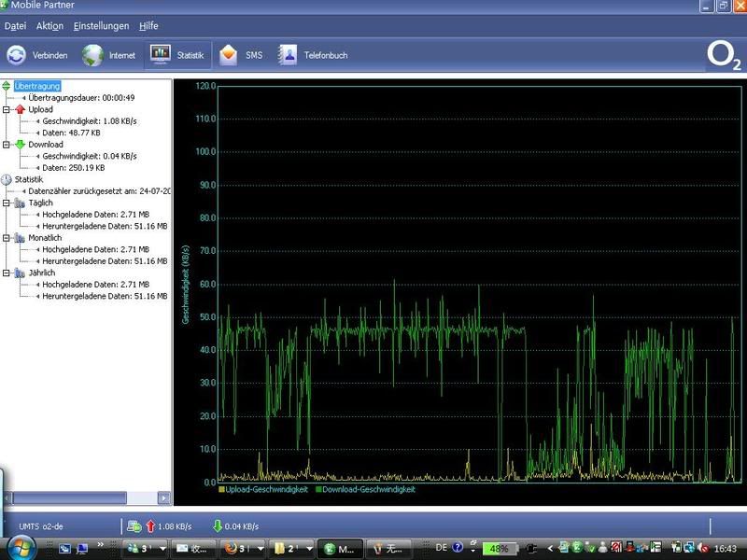Click the O2 logo
The height and width of the screenshot is (560, 747).
pyautogui.click(x=724, y=55)
